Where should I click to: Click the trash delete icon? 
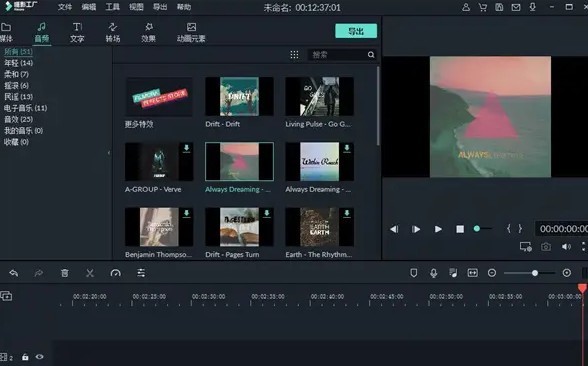pyautogui.click(x=64, y=273)
